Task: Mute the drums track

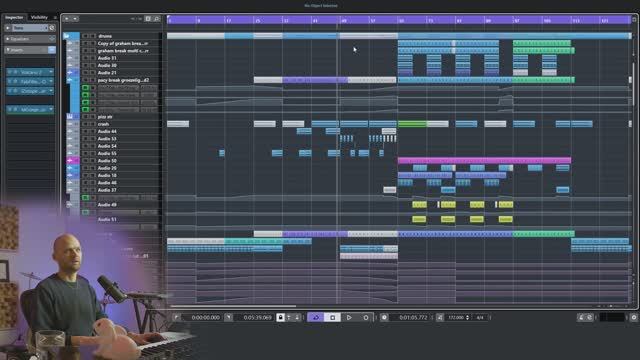Action: point(85,36)
